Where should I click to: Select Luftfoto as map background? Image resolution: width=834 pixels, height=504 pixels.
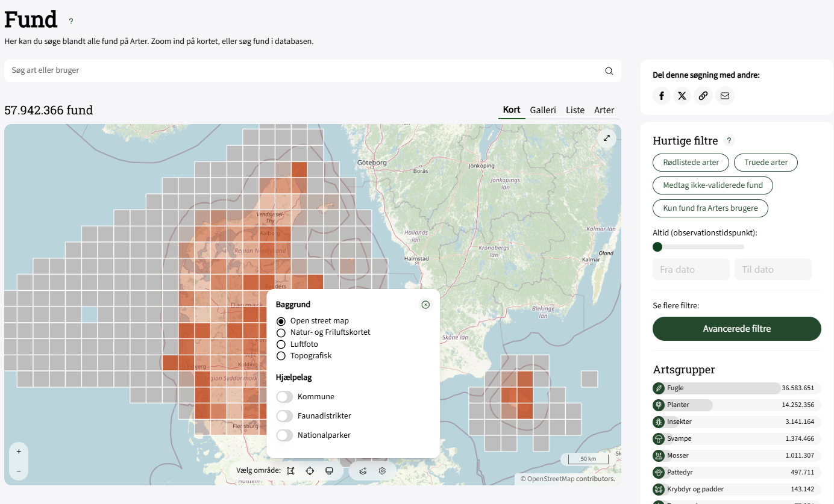point(281,344)
